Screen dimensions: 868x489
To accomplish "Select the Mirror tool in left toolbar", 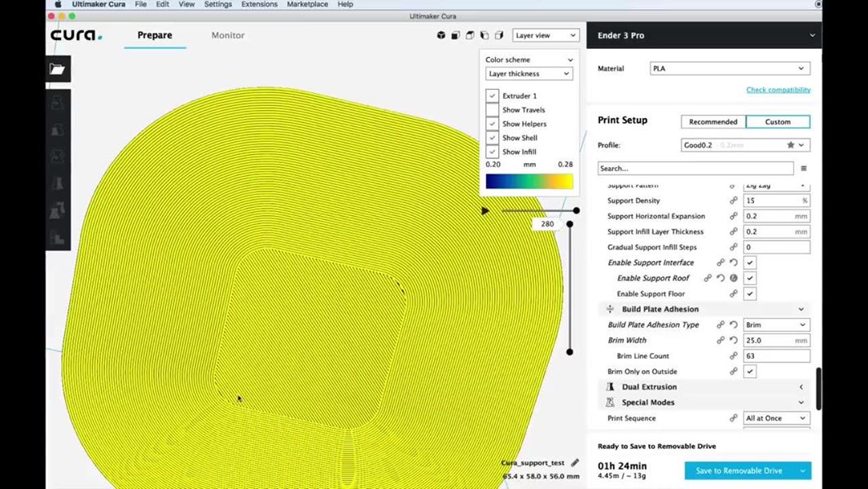I will coord(58,183).
